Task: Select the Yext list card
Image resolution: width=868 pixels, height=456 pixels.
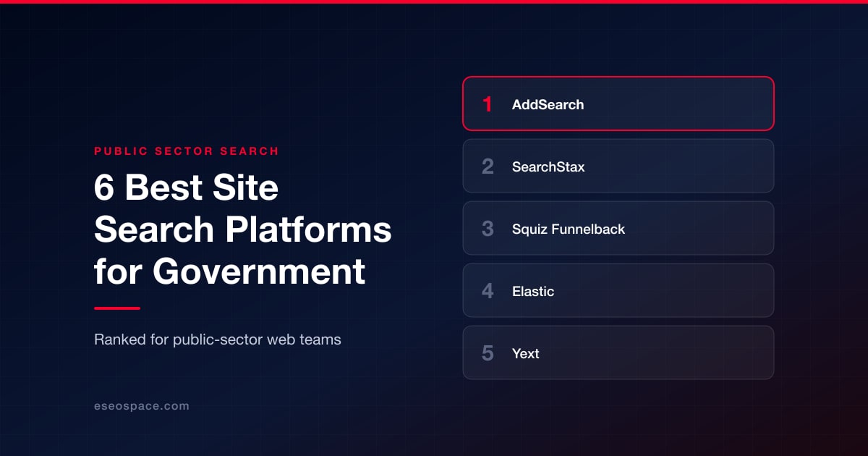Action: (618, 352)
